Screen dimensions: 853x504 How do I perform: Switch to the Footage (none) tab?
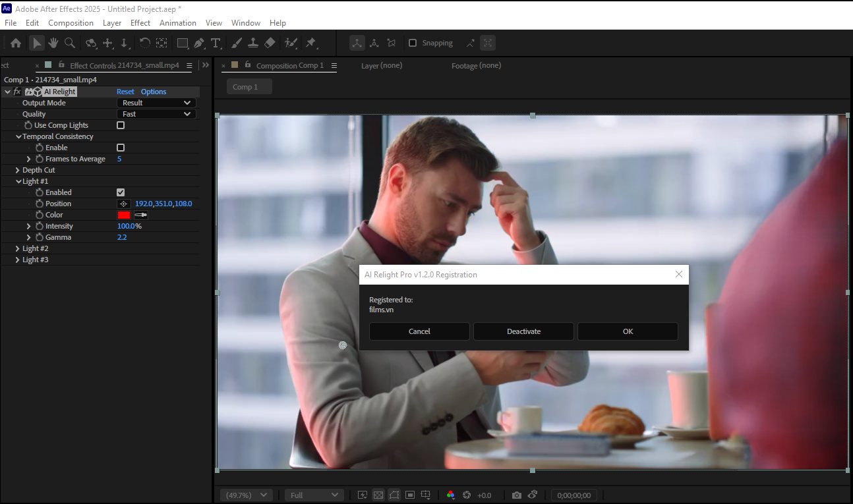pyautogui.click(x=476, y=65)
